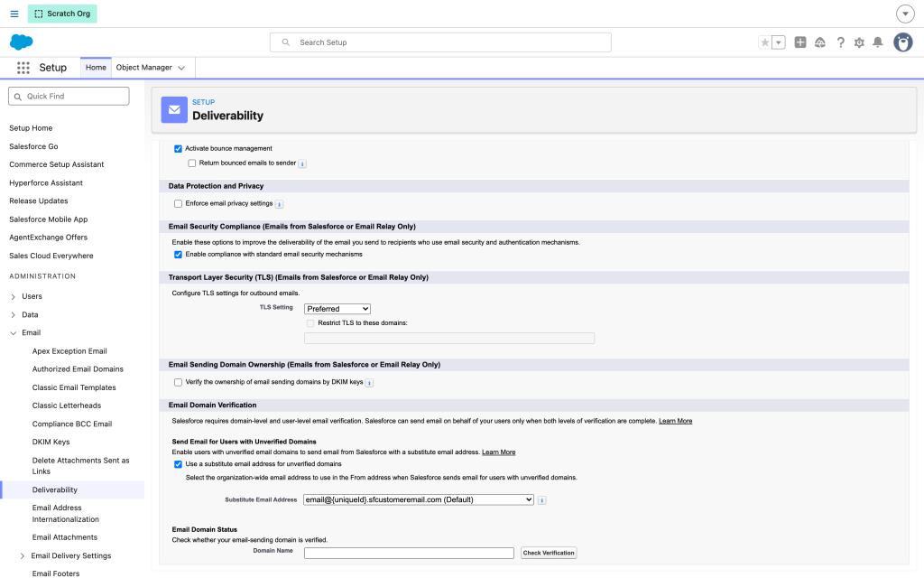
Task: Open the App Launcher grid icon
Action: coord(23,68)
